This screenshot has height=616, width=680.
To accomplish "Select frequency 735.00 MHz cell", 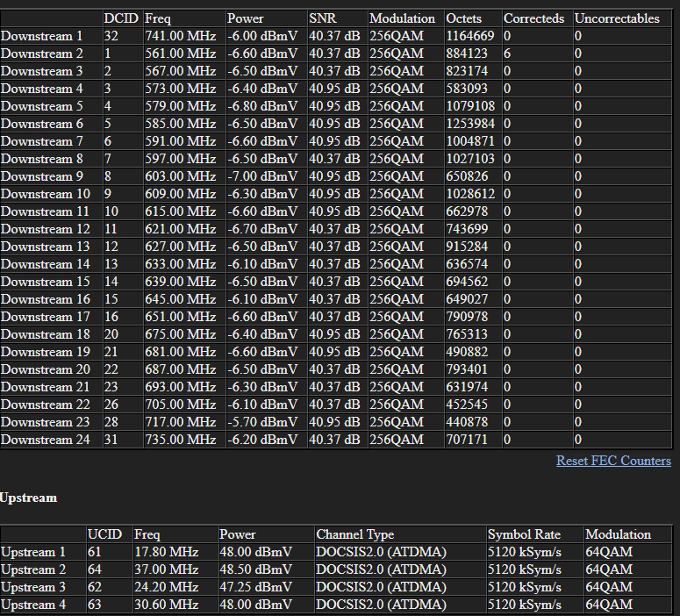I will [181, 440].
